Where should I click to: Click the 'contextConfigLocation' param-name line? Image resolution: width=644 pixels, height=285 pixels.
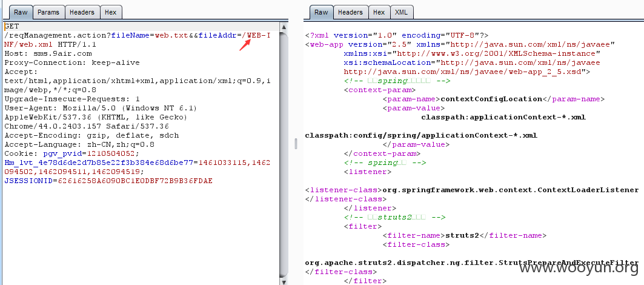point(494,99)
